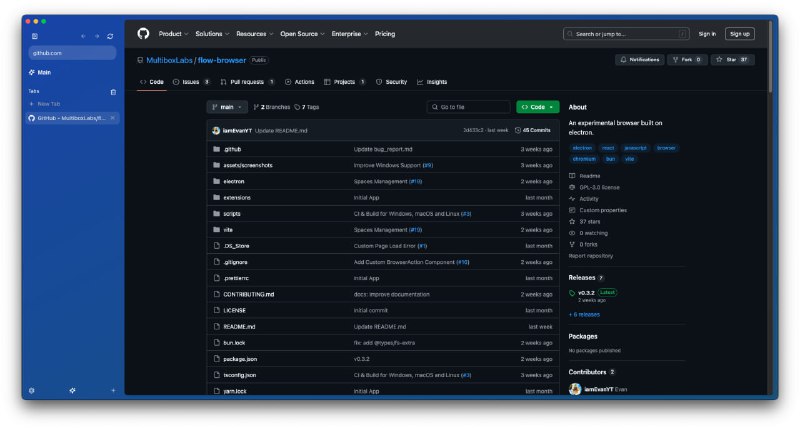This screenshot has width=800, height=429.
Task: Open the main branch dropdown
Action: tap(227, 107)
